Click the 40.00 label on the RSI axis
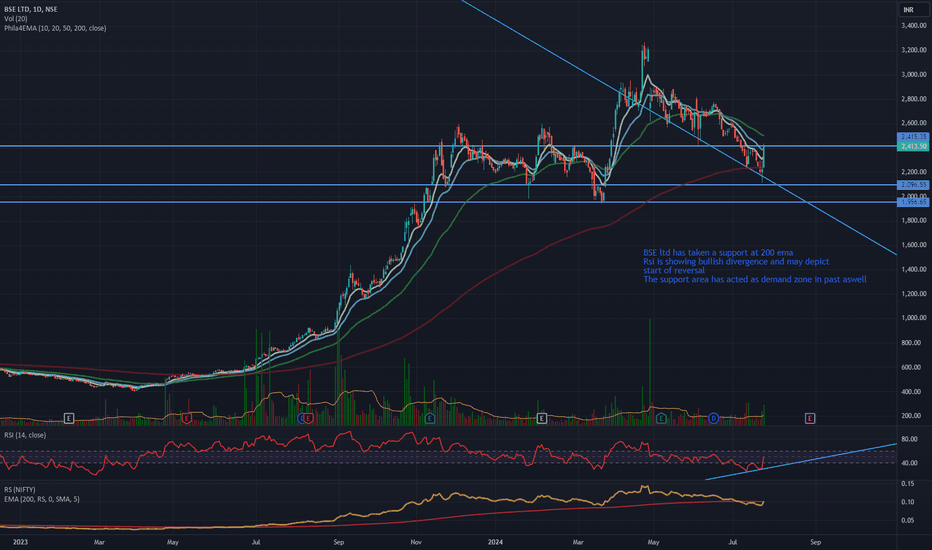The image size is (932, 550). point(909,463)
